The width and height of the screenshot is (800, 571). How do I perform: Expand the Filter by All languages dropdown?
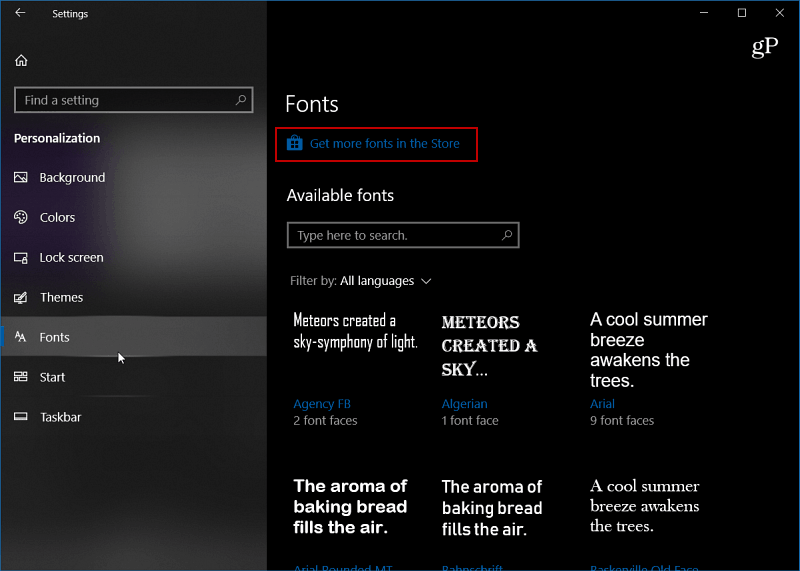[361, 281]
